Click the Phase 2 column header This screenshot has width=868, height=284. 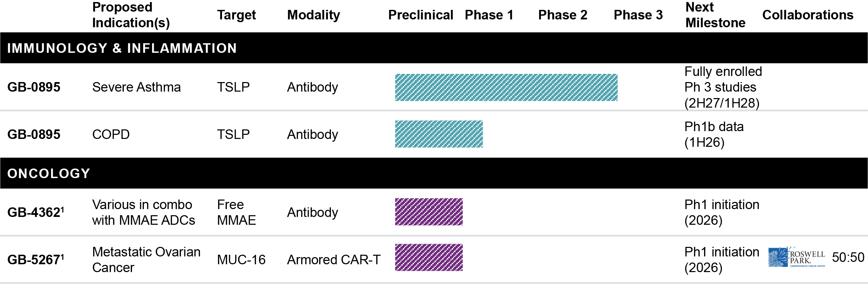pyautogui.click(x=563, y=15)
